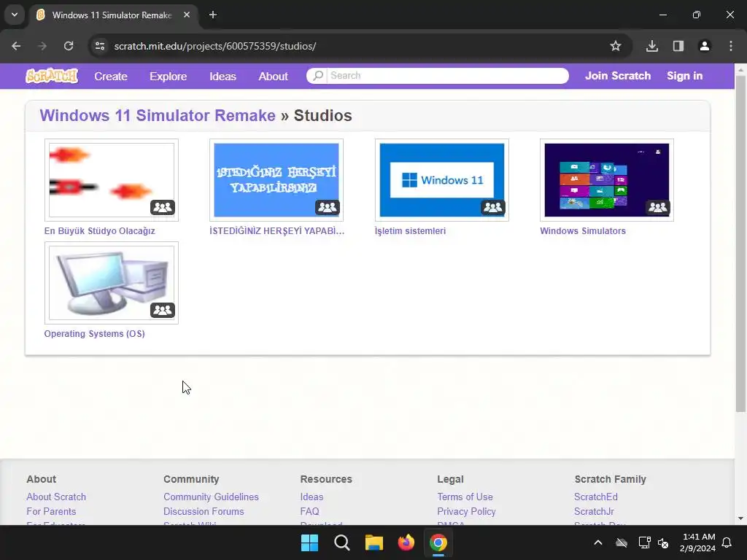Open İSTEDİĞİNİZ HERŞEYİ YAPABİLİRSİNİZ studio thumbnail
The image size is (747, 560).
coord(276,180)
